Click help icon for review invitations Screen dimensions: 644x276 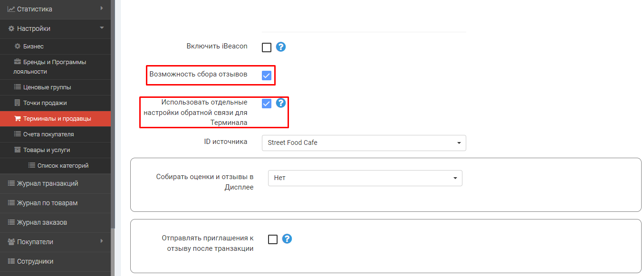pyautogui.click(x=287, y=239)
